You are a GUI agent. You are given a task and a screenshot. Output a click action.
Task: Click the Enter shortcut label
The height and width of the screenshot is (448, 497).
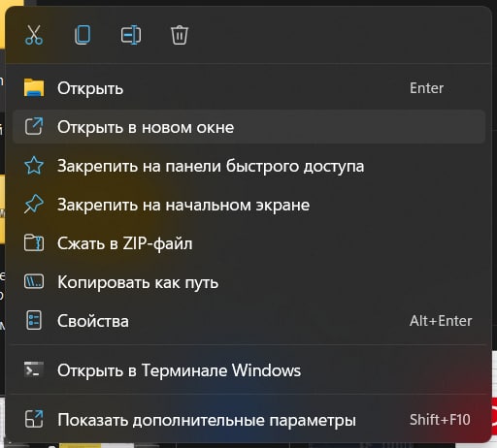tap(426, 88)
